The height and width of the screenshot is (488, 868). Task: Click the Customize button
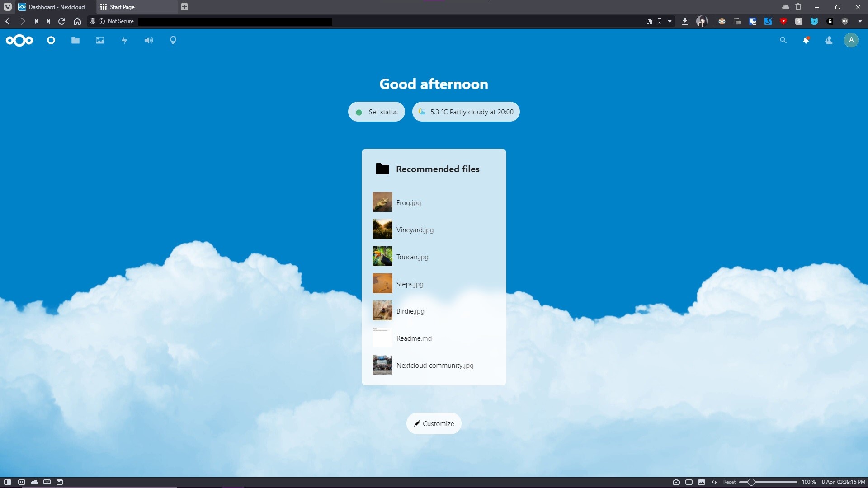[x=434, y=423]
